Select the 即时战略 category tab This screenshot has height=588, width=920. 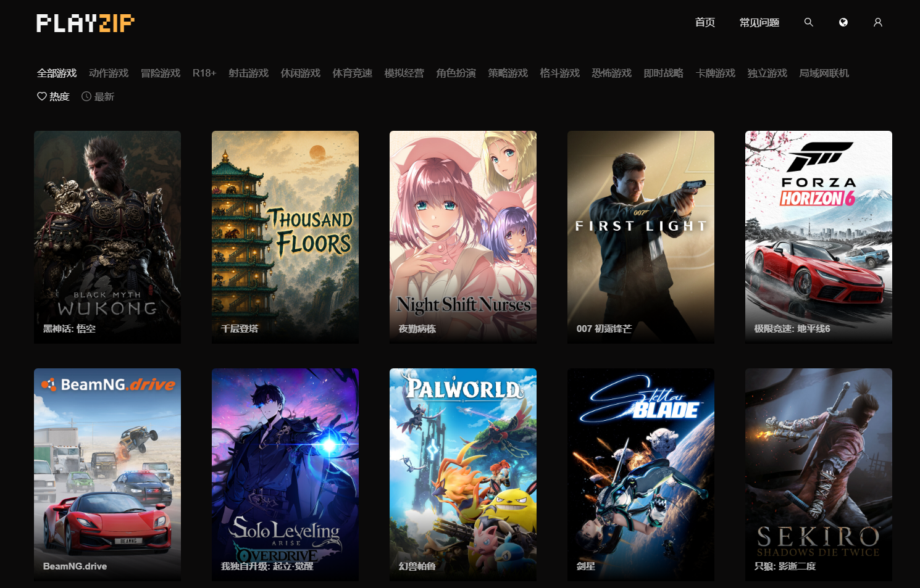point(663,73)
